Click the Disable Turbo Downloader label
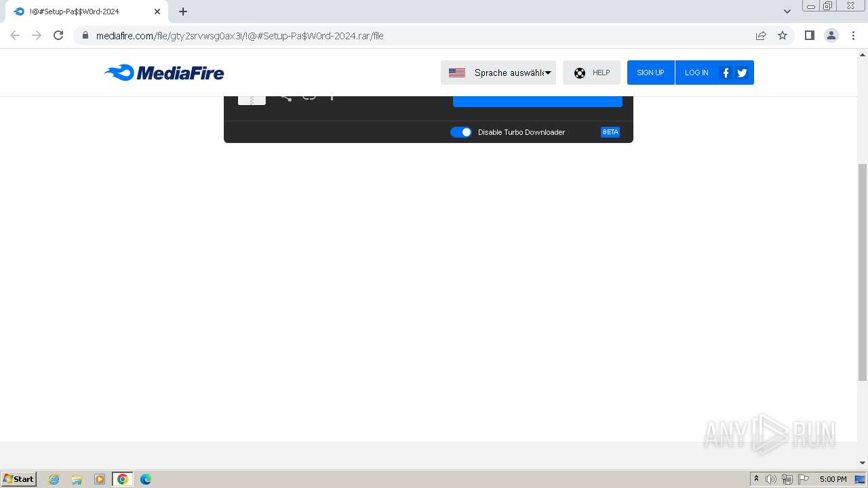Image resolution: width=868 pixels, height=488 pixels. 521,132
